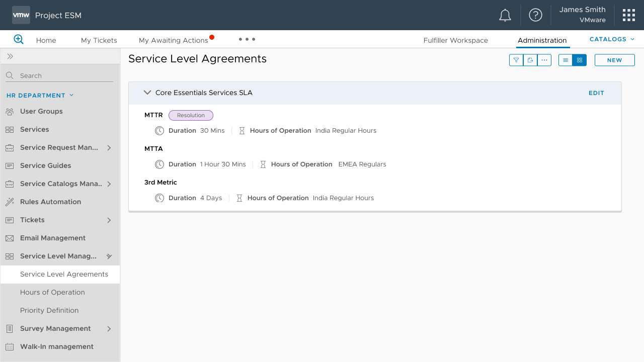Expand the Tickets sidebar item
This screenshot has width=644, height=362.
click(x=109, y=220)
